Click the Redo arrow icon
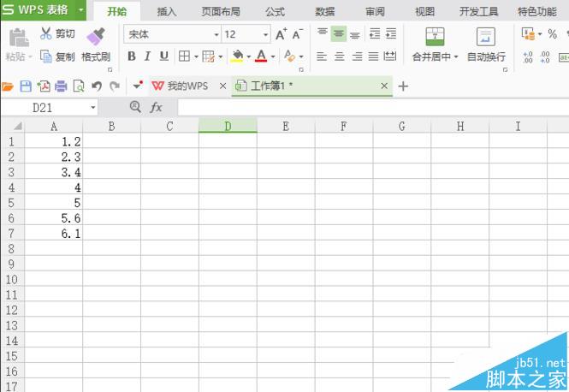Screen dimensions: 569x392 [115, 86]
